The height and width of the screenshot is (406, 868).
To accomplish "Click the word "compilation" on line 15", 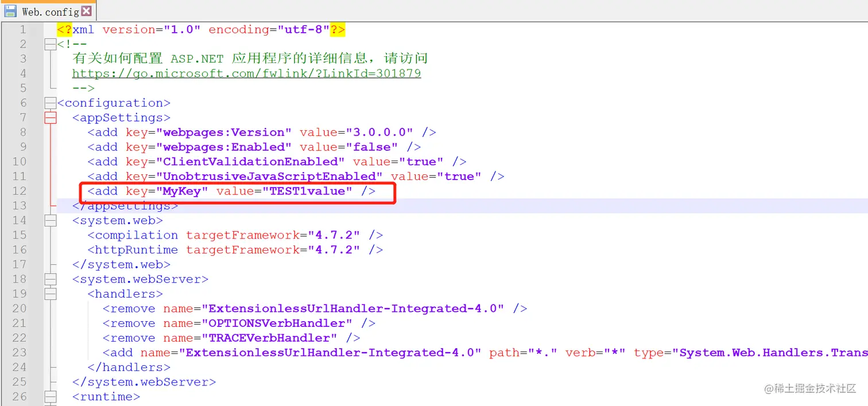I will [x=137, y=235].
